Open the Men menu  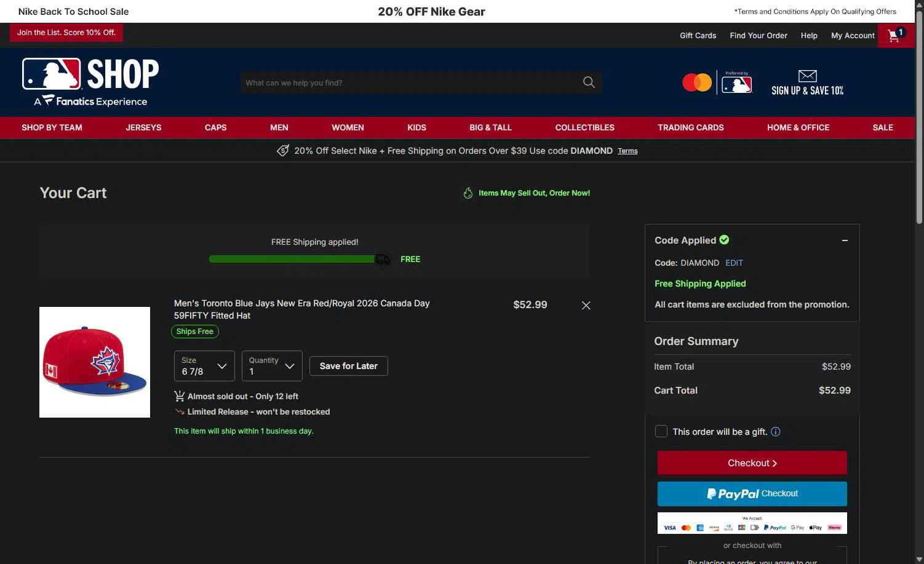click(x=279, y=127)
